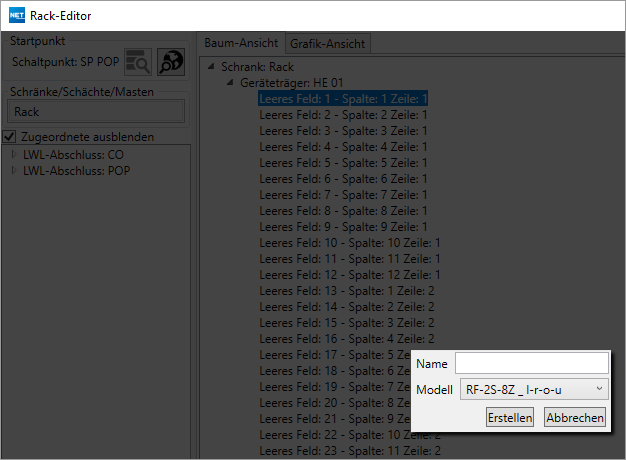Screen dimensions: 626x460
Task: Select Leeres Feld: 3 - Spalte: 3 Zeile: 1
Action: 343,131
